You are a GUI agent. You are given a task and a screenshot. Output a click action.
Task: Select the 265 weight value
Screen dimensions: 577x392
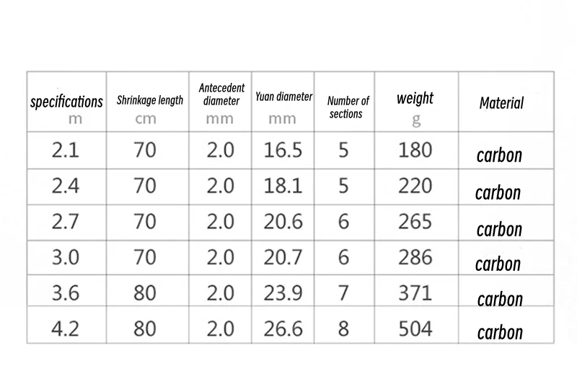pyautogui.click(x=415, y=221)
